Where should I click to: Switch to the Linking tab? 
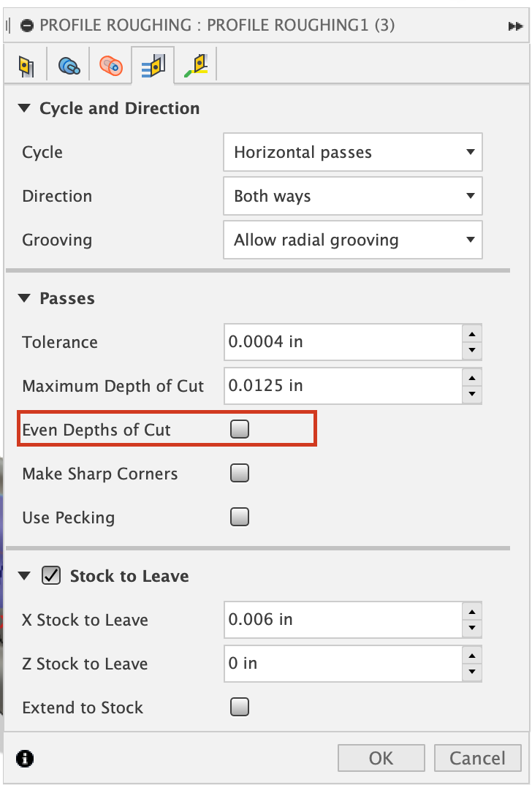195,64
